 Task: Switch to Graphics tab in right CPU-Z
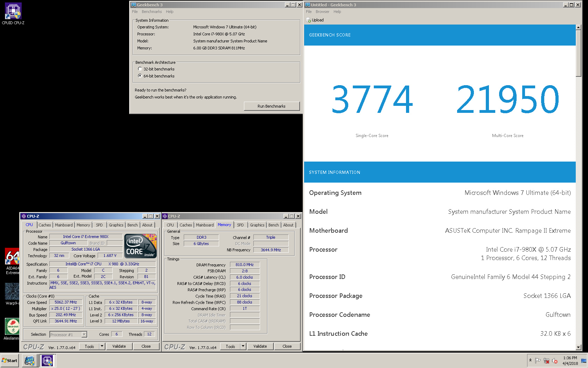[x=257, y=225]
